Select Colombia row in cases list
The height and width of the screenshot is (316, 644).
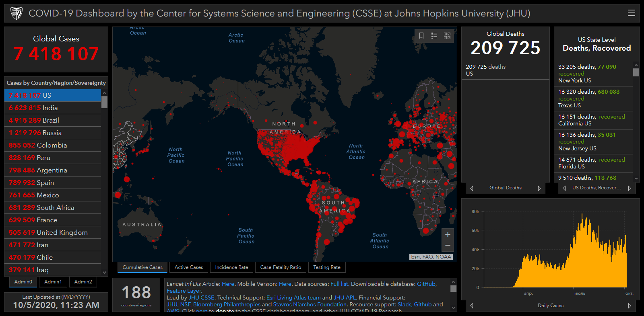tap(53, 145)
